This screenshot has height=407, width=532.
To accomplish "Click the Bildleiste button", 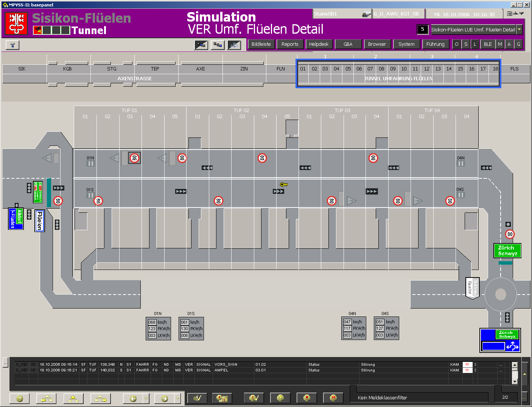I will coord(261,44).
